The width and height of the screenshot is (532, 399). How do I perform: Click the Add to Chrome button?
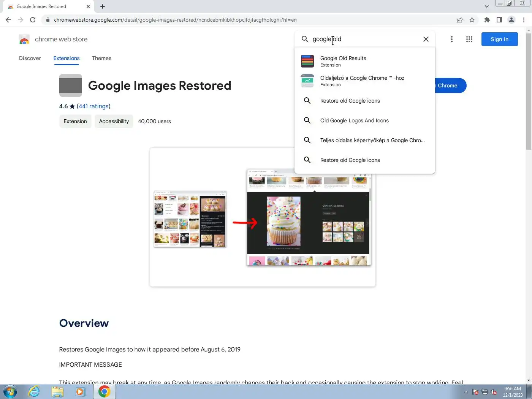[450, 85]
